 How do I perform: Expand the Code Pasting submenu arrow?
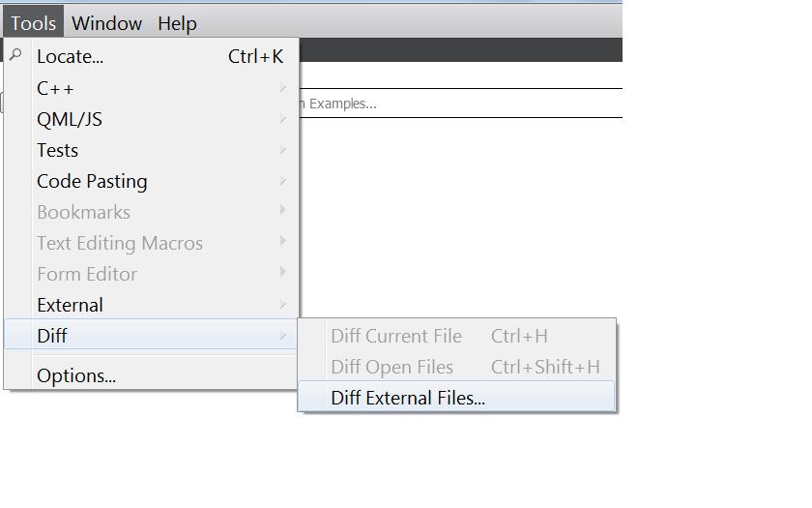pyautogui.click(x=283, y=181)
